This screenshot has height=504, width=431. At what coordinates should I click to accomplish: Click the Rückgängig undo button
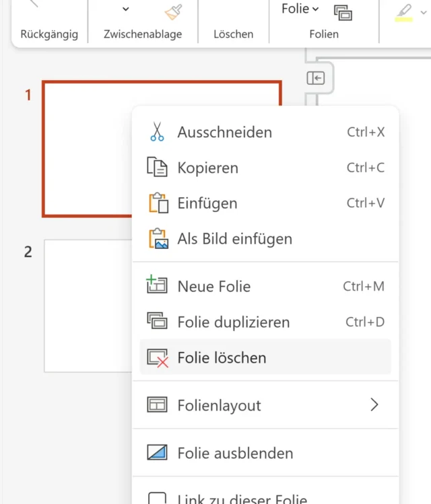pos(49,34)
